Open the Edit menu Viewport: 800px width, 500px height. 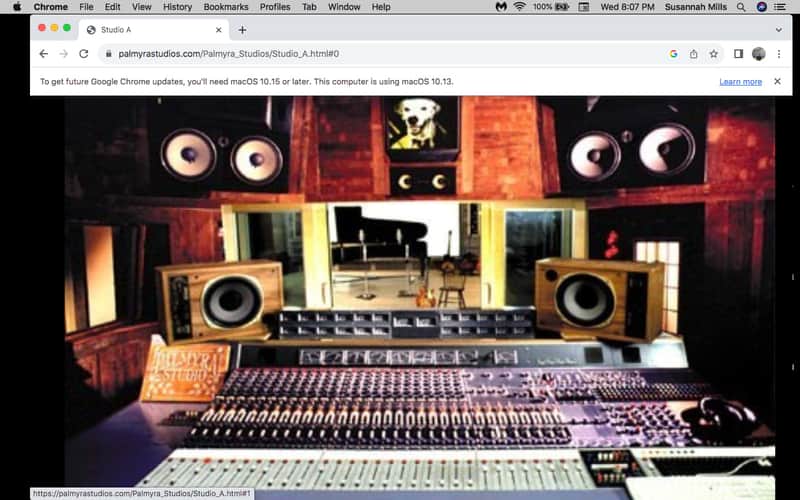[112, 7]
